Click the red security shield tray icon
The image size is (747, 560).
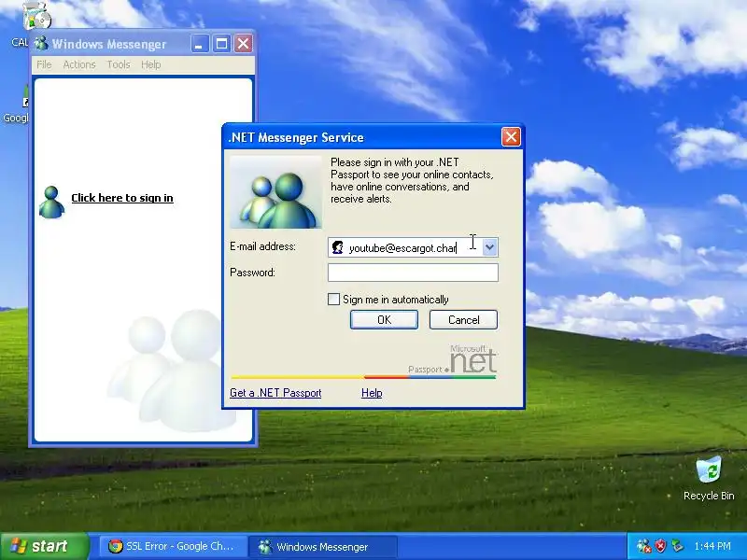coord(660,546)
